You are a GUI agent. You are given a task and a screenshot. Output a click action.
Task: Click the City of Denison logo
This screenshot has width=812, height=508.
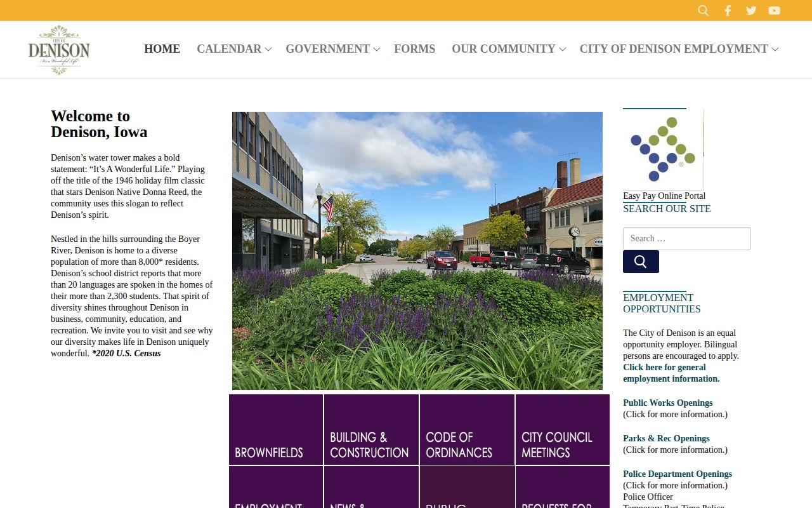coord(59,50)
